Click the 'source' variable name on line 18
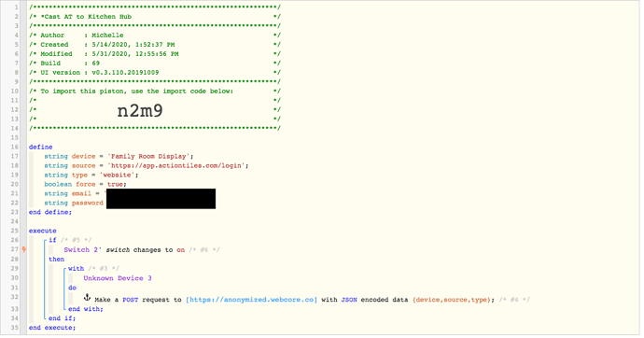This screenshot has width=644, height=338. tap(83, 166)
